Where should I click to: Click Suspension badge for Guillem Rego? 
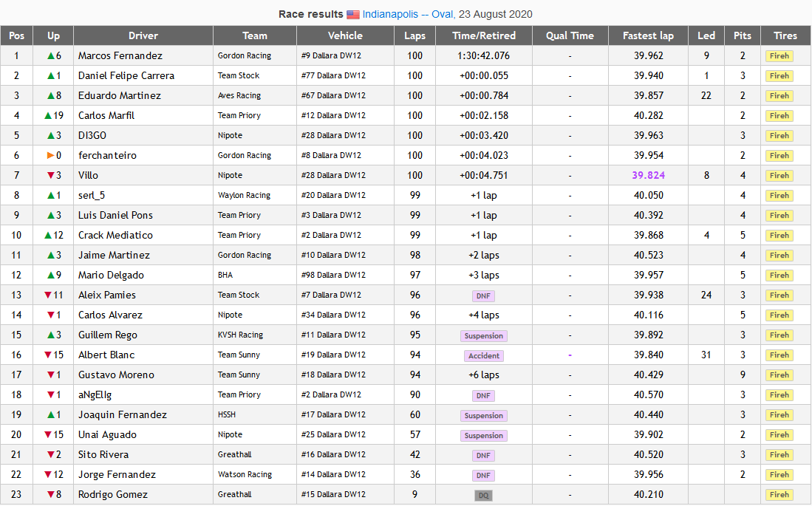coord(484,335)
